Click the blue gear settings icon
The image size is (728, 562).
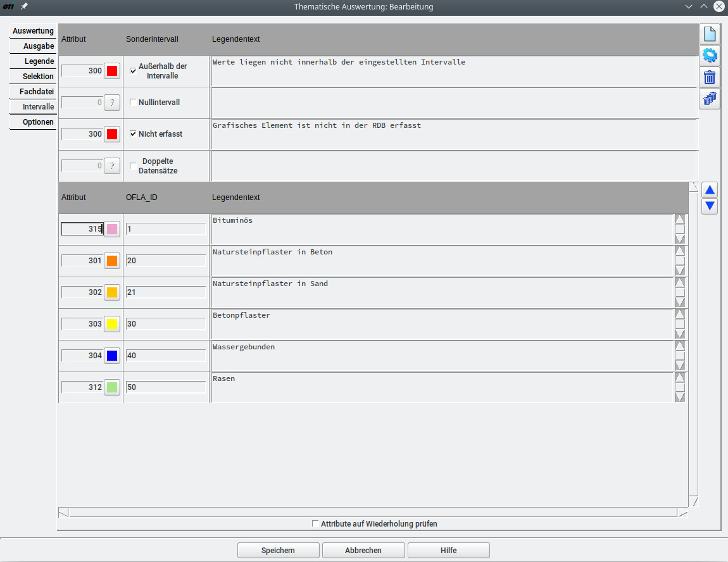(710, 56)
